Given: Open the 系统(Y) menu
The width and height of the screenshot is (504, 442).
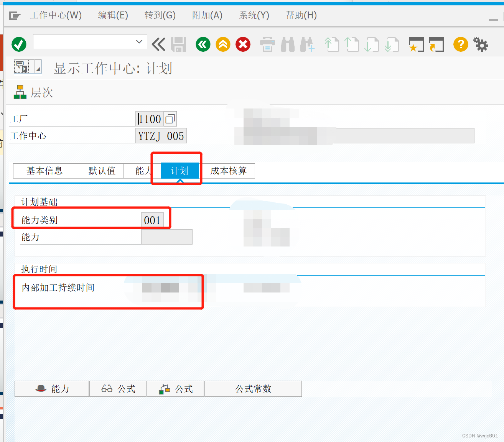Looking at the screenshot, I should point(253,15).
